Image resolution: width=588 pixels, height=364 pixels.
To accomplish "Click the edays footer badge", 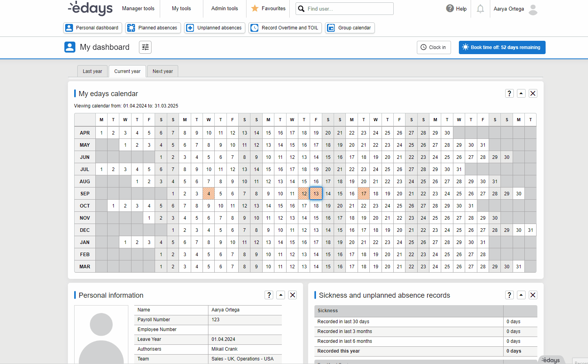I will click(x=551, y=360).
